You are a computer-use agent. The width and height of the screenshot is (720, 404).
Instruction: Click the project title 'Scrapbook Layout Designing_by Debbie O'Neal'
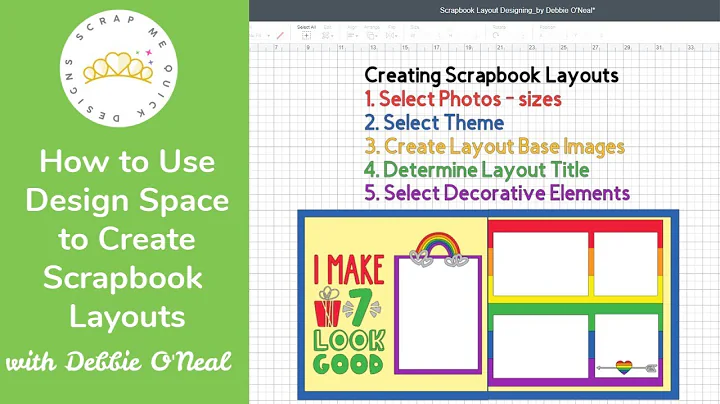(517, 10)
